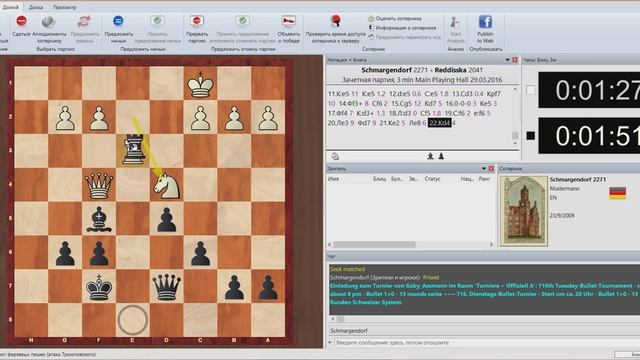Close the Зритель panel
The width and height of the screenshot is (640, 360).
[491, 169]
